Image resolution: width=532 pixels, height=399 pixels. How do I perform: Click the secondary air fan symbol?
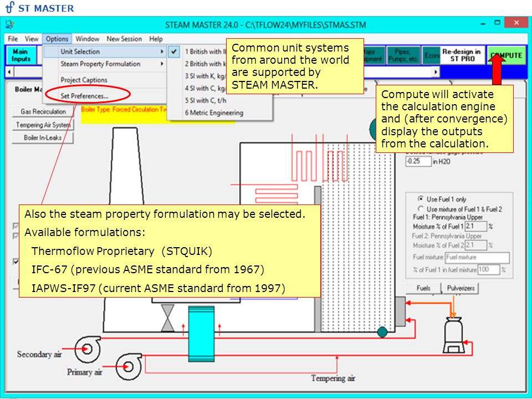pyautogui.click(x=88, y=349)
